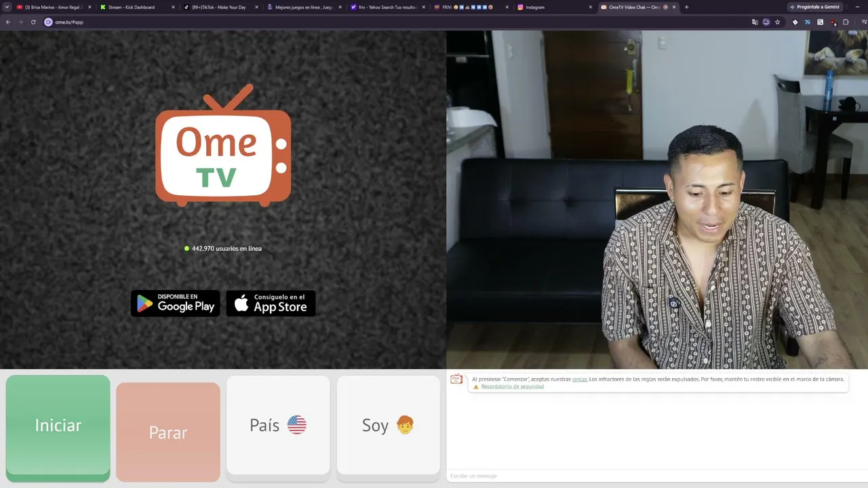Minimize the browser window
868x488 pixels.
click(858, 7)
